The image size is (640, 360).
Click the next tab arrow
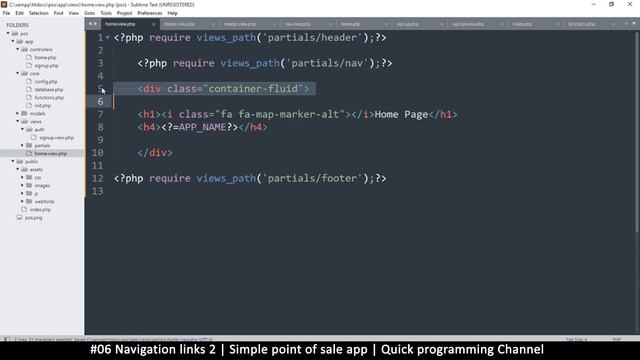tap(96, 24)
